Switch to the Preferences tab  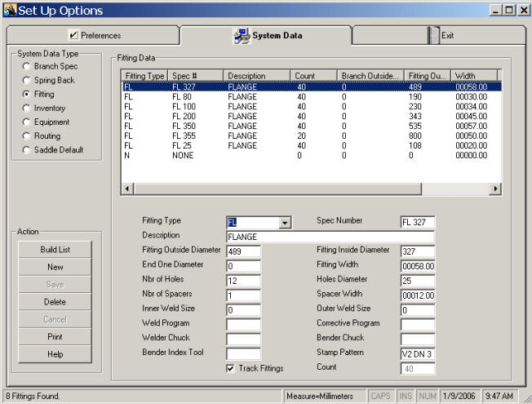(x=93, y=35)
